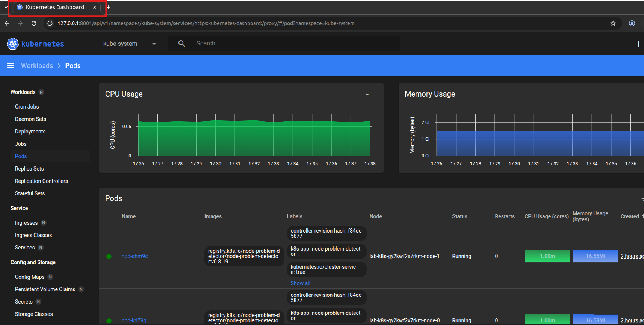Open Ingresses in sidebar

[x=26, y=223]
